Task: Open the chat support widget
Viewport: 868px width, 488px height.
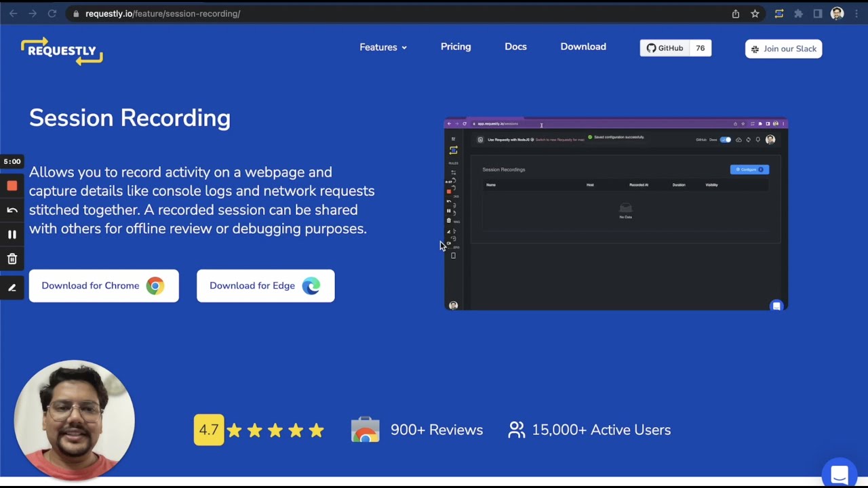Action: [x=840, y=474]
